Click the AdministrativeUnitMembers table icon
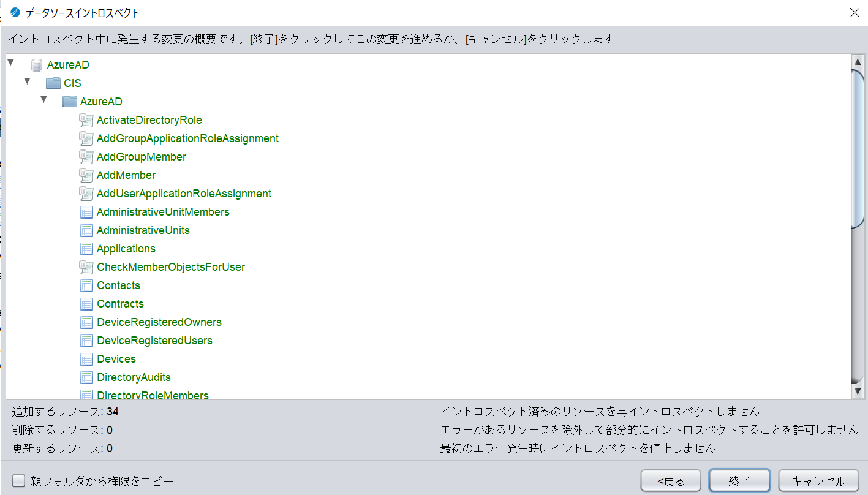The height and width of the screenshot is (495, 868). coord(86,212)
